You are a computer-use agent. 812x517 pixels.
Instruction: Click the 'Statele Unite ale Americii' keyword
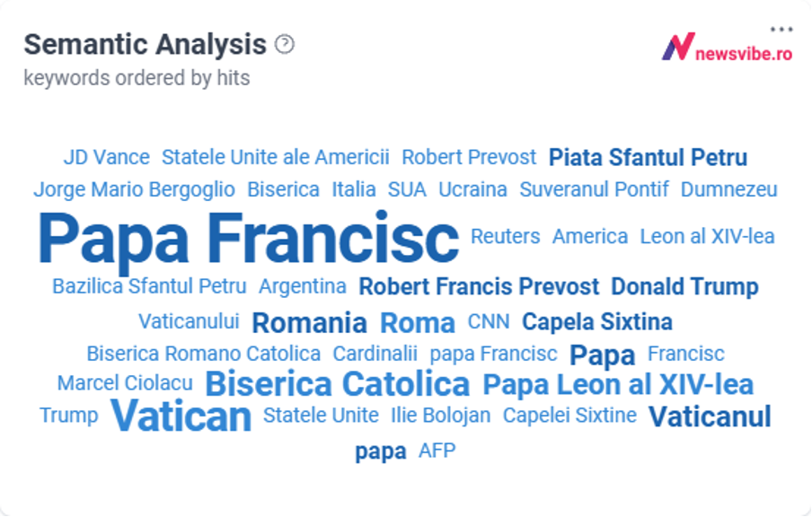pyautogui.click(x=276, y=157)
